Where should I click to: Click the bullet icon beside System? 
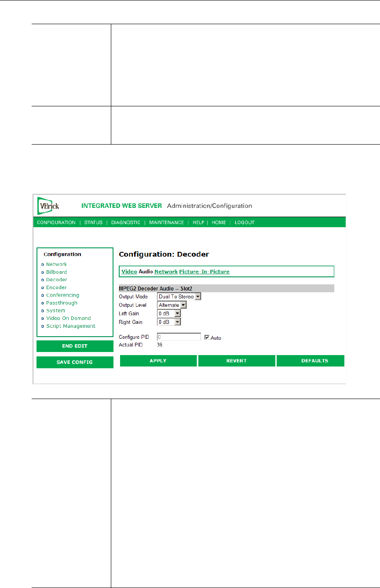click(x=43, y=311)
